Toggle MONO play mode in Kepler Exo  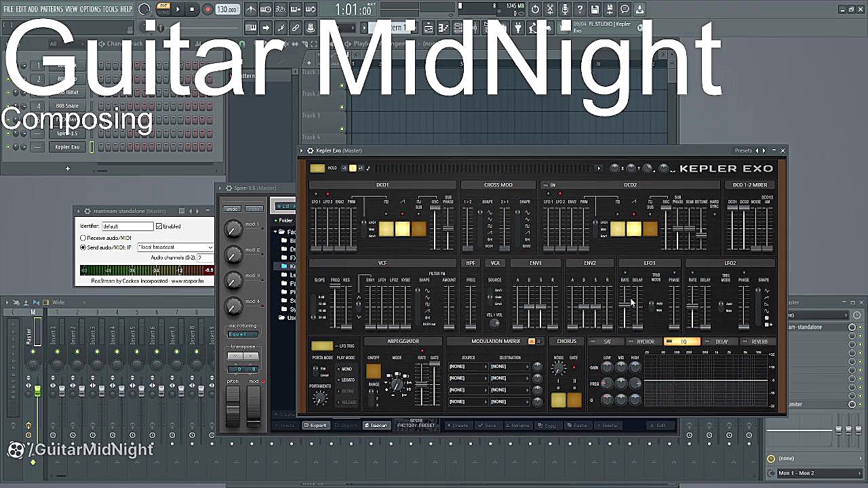[x=346, y=369]
